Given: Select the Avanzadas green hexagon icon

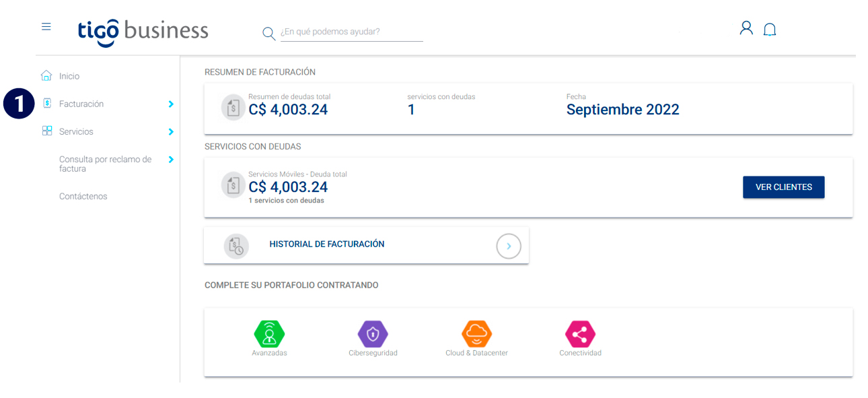Looking at the screenshot, I should (x=269, y=334).
